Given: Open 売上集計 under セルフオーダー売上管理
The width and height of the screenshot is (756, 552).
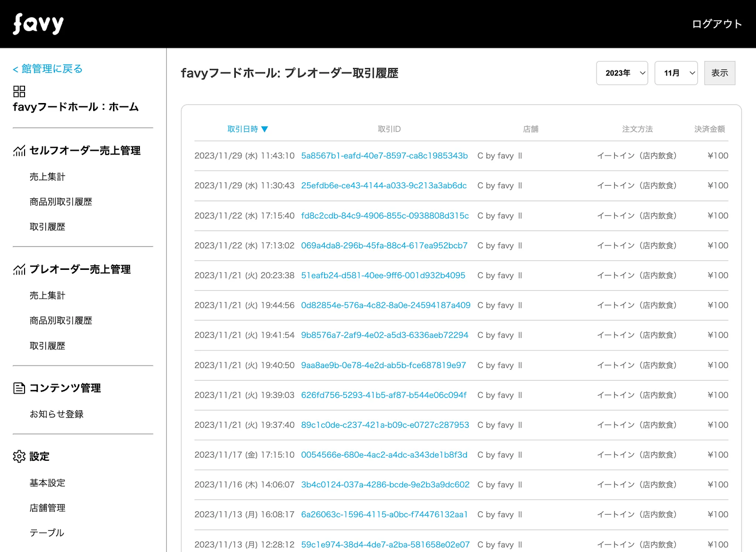Looking at the screenshot, I should pos(47,177).
